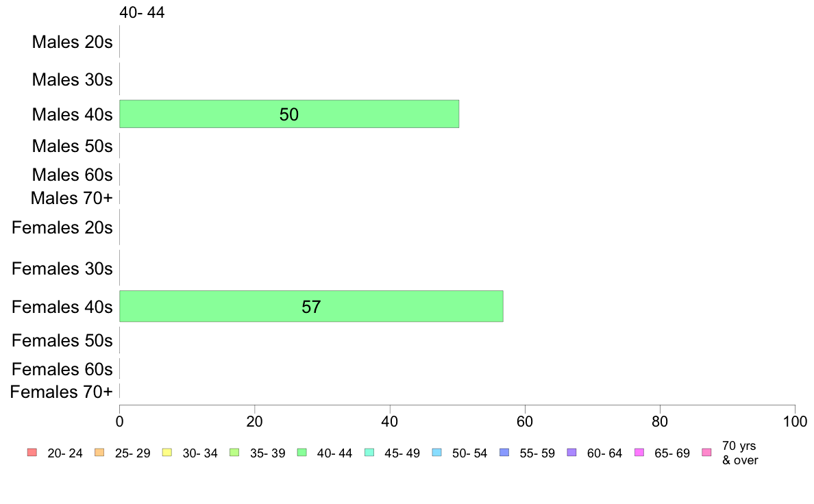Click the Males 70+ axis label
The image size is (814, 504).
coord(72,199)
